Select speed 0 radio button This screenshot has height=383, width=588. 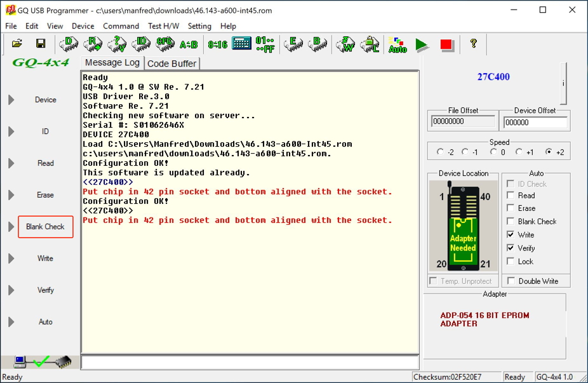(494, 152)
